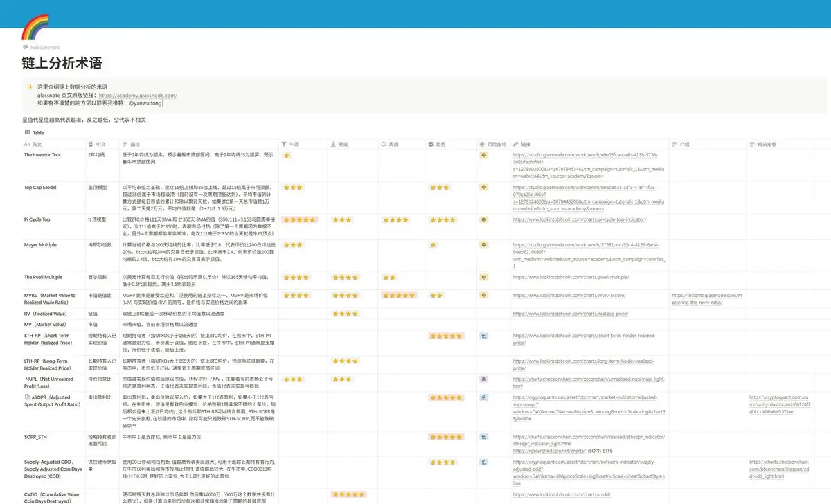Open the MV（Market Value) row
This screenshot has height=504, width=831.
44,323
